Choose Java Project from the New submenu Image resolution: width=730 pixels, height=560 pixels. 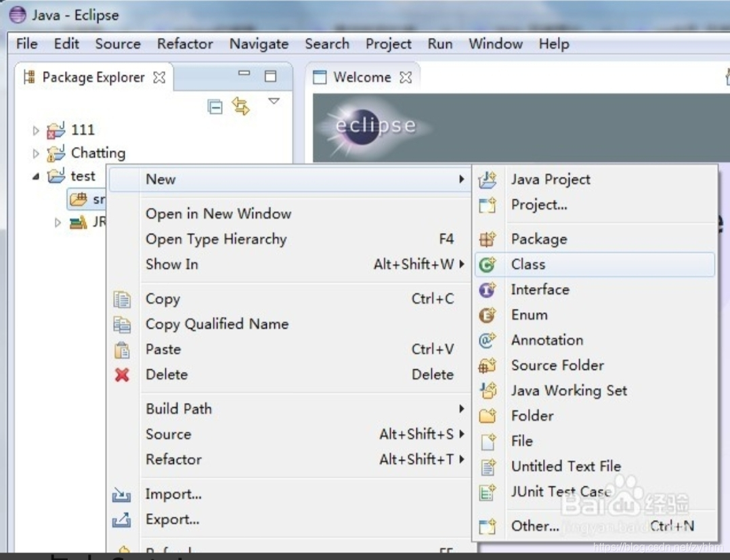[595, 179]
